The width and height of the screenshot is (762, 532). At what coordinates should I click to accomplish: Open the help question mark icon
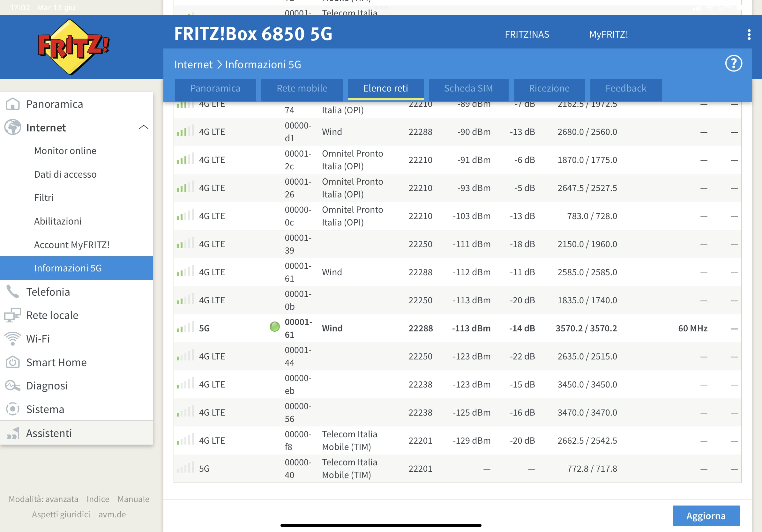[x=734, y=63]
